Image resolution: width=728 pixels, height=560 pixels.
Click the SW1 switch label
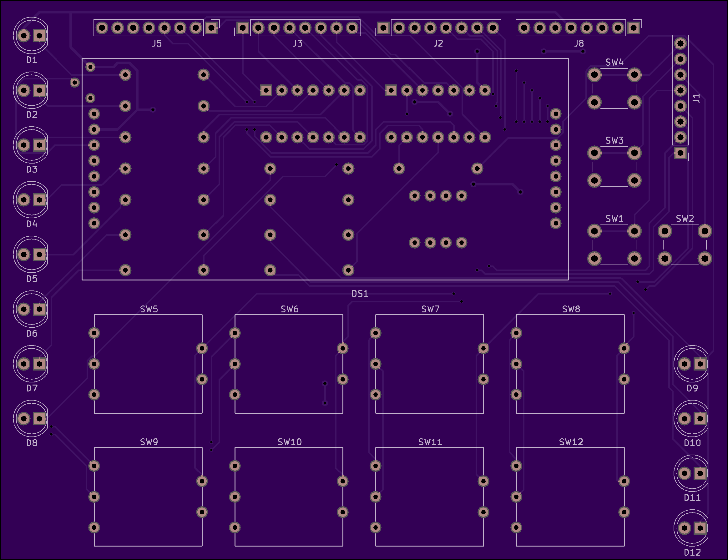point(614,219)
